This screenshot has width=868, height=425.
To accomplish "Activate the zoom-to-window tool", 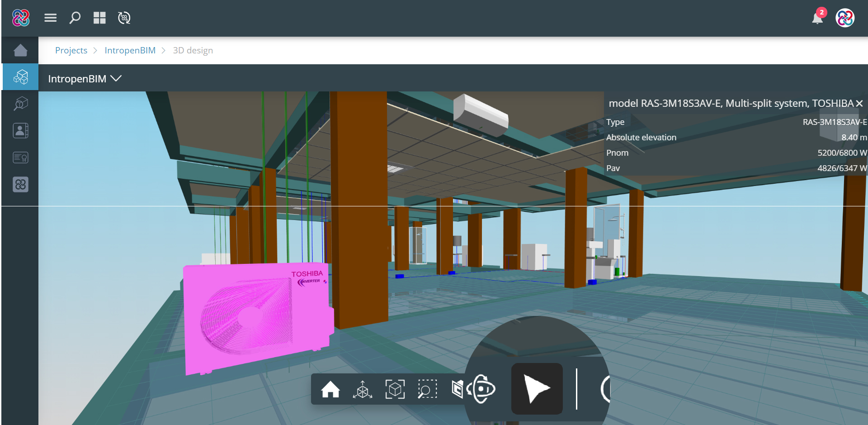I will [427, 389].
